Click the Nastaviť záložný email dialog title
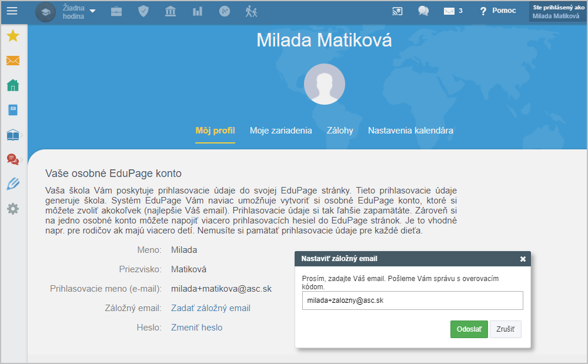The width and height of the screenshot is (588, 364). point(339,259)
